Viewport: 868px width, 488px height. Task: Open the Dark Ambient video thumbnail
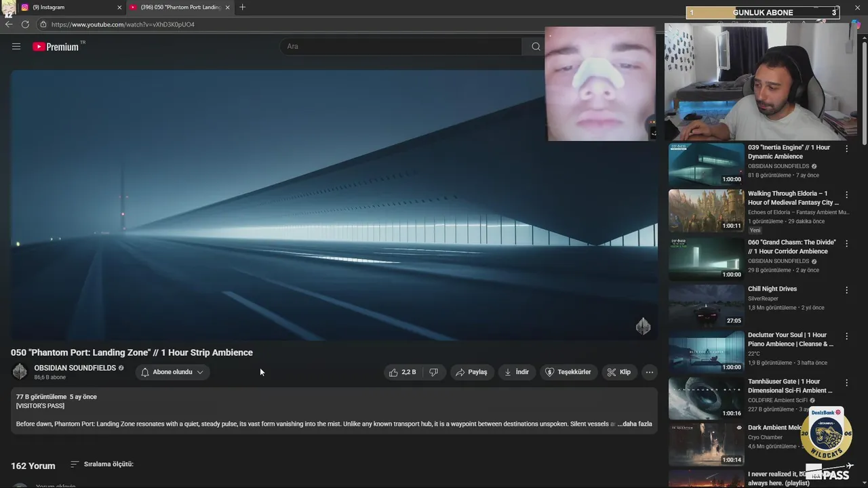(706, 445)
